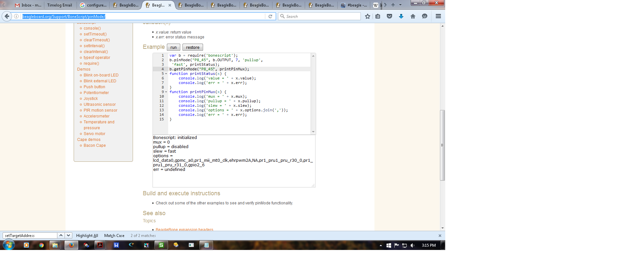
Task: Open the Windows Start orb
Action: tap(9, 245)
